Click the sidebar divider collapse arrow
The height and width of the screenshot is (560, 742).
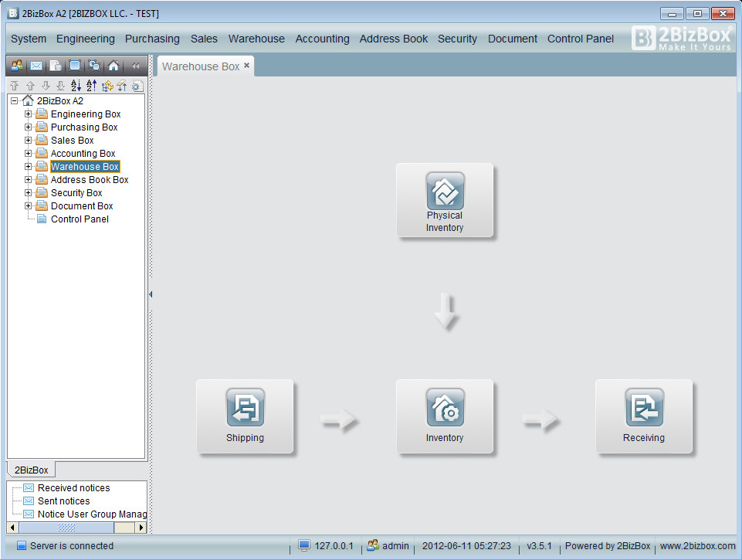[x=151, y=294]
